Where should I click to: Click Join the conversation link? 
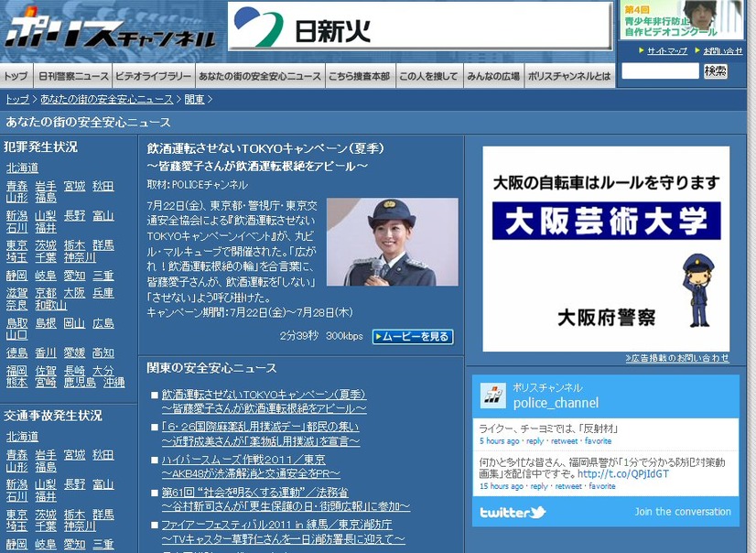coord(683,512)
